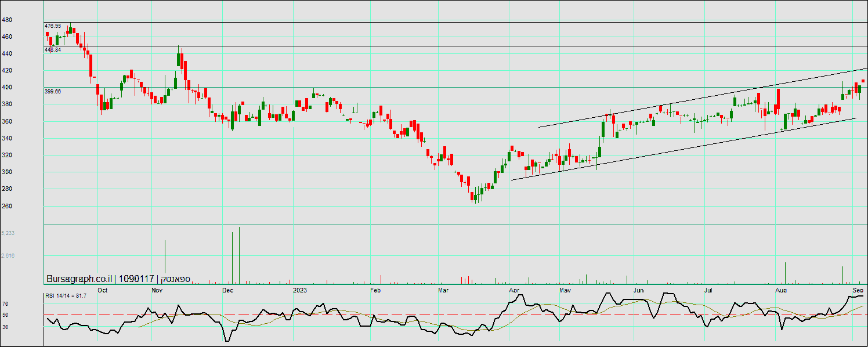Click the 480 price axis label
The image size is (868, 347).
pyautogui.click(x=7, y=20)
